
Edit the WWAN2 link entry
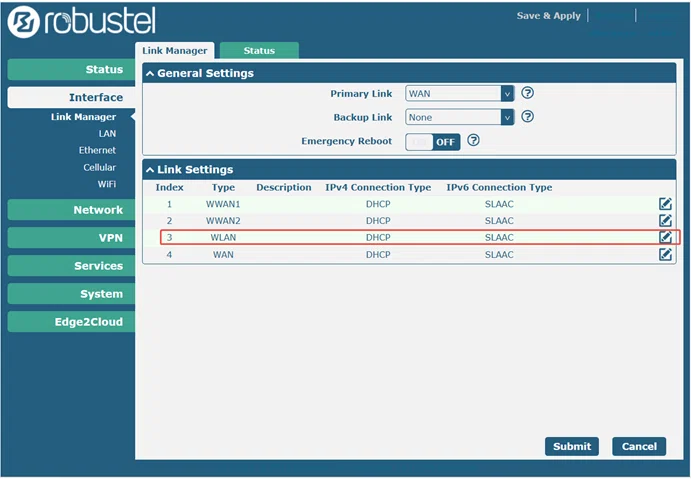[x=665, y=220]
